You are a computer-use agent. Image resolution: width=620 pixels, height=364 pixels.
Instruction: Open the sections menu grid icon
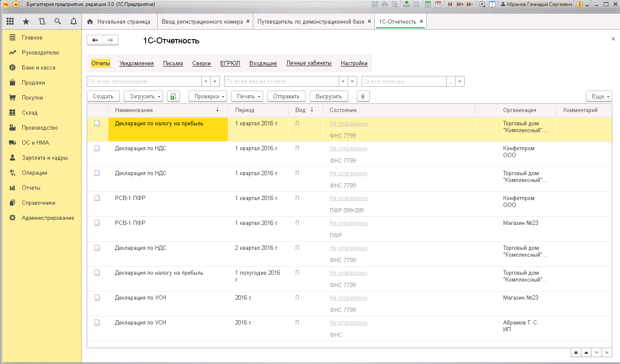point(10,21)
